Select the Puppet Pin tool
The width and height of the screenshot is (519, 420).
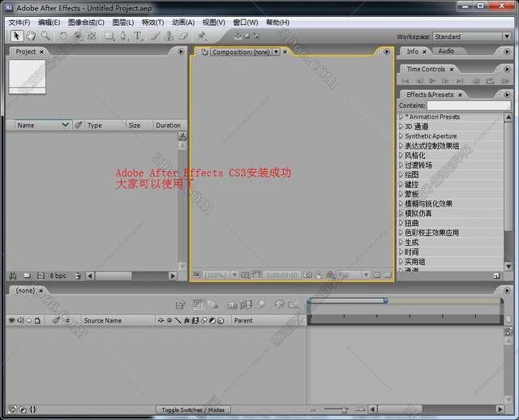tap(202, 36)
